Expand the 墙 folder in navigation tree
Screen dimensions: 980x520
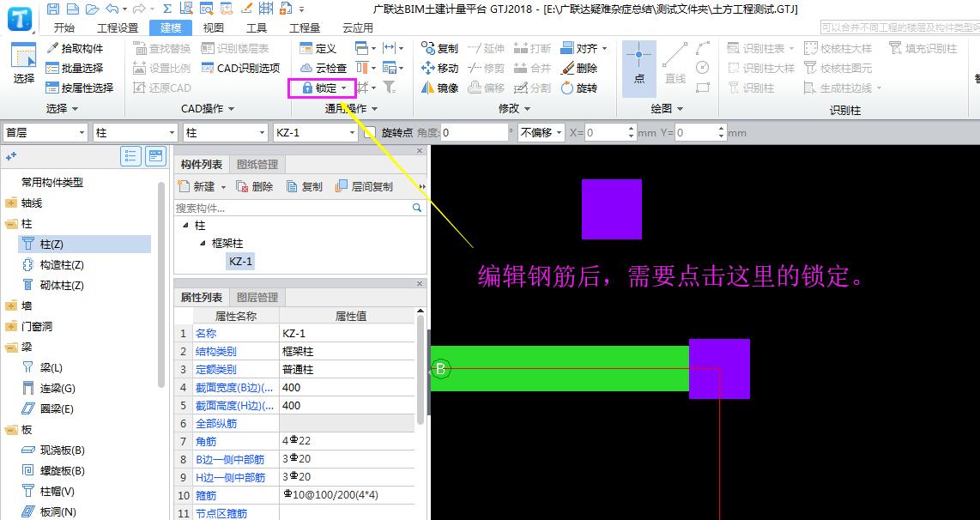pyautogui.click(x=11, y=305)
